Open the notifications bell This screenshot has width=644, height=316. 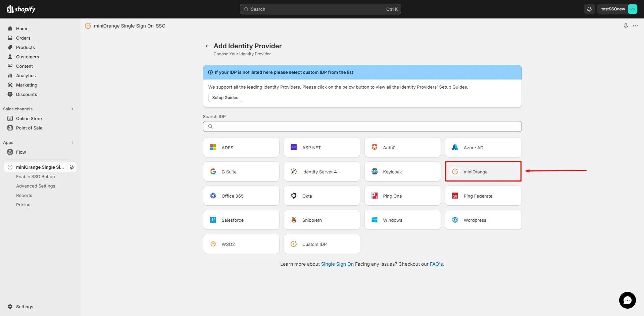pyautogui.click(x=589, y=9)
